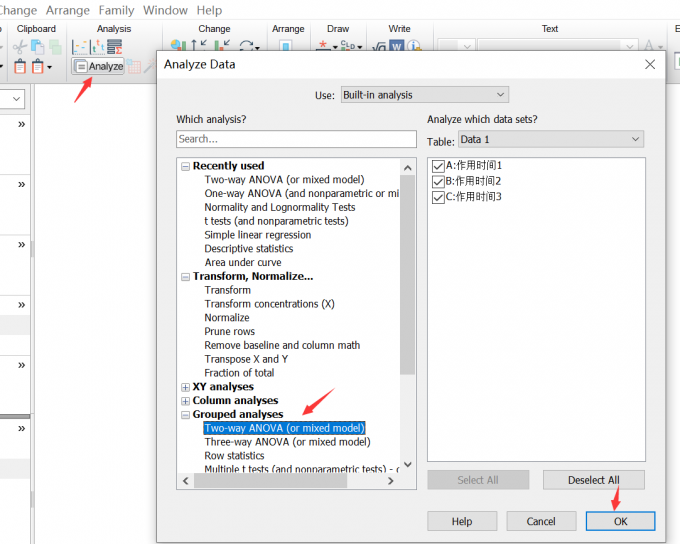The height and width of the screenshot is (544, 680).
Task: Click the paste clipboard icon
Action: click(38, 67)
